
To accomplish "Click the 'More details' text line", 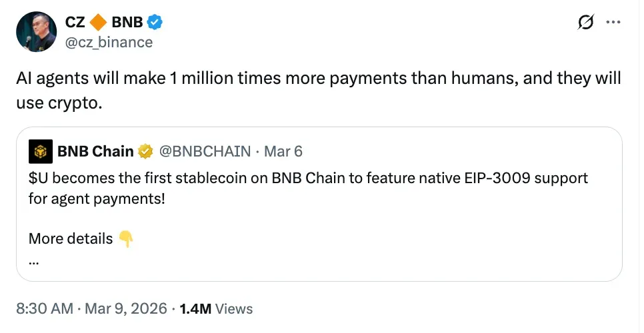I will (x=71, y=239).
